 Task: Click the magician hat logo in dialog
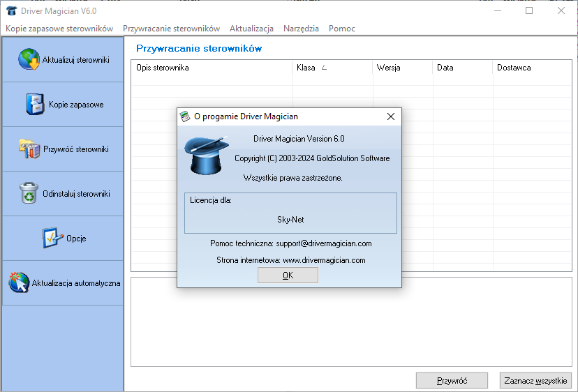click(x=207, y=156)
